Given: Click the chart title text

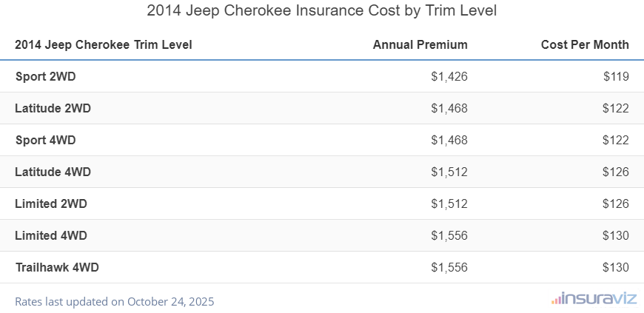Looking at the screenshot, I should click(322, 11).
